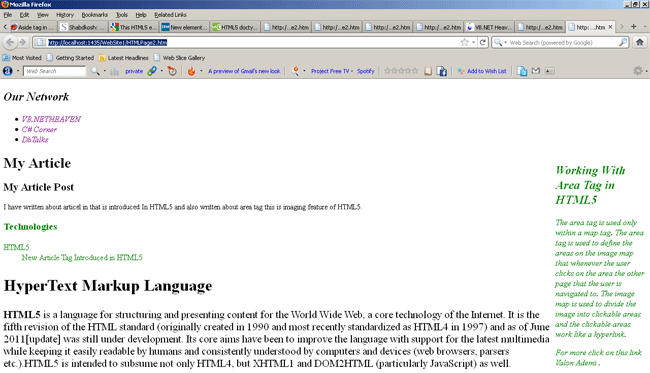Click the 'Valon Ademi' link in the sidebar
Screen dimensions: 650x373
pos(576,363)
